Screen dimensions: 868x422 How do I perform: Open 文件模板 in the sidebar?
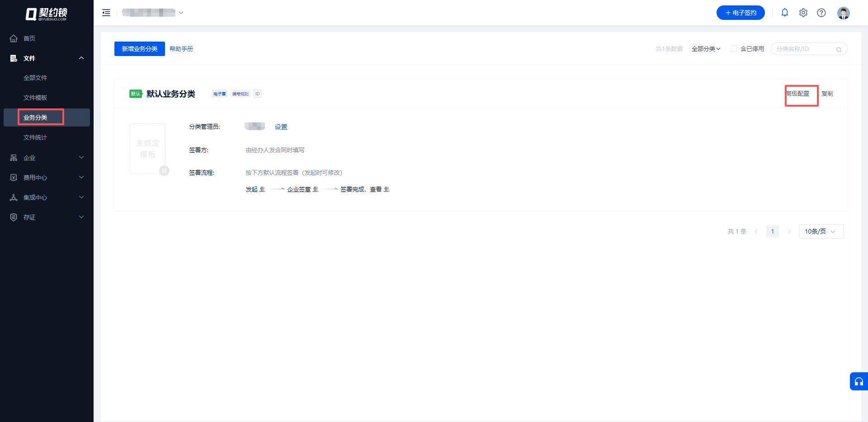(35, 98)
